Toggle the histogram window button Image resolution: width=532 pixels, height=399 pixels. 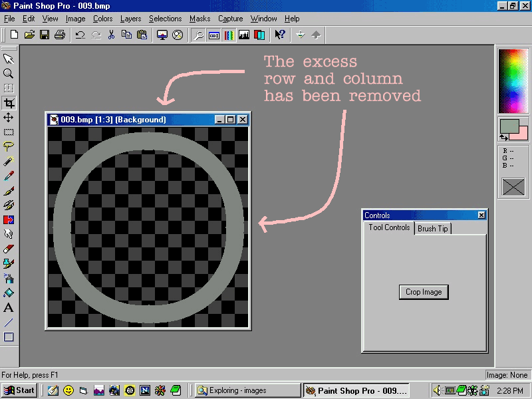(x=244, y=35)
